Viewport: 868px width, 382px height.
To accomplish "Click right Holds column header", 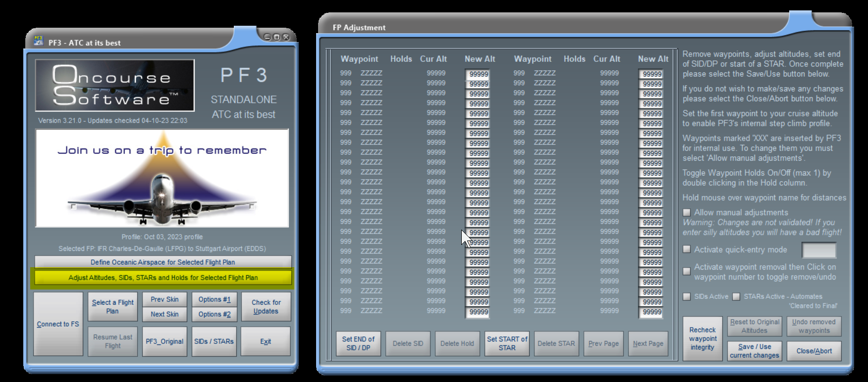I will point(574,59).
